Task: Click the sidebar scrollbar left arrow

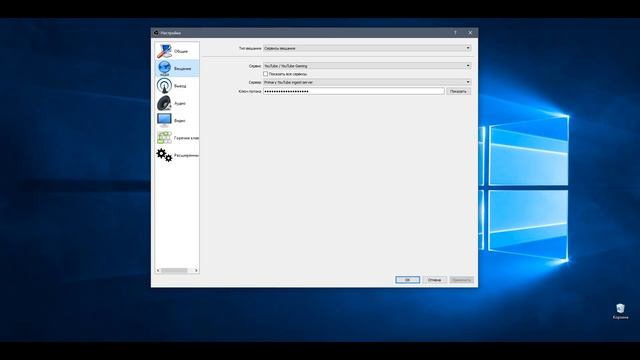Action: 158,270
